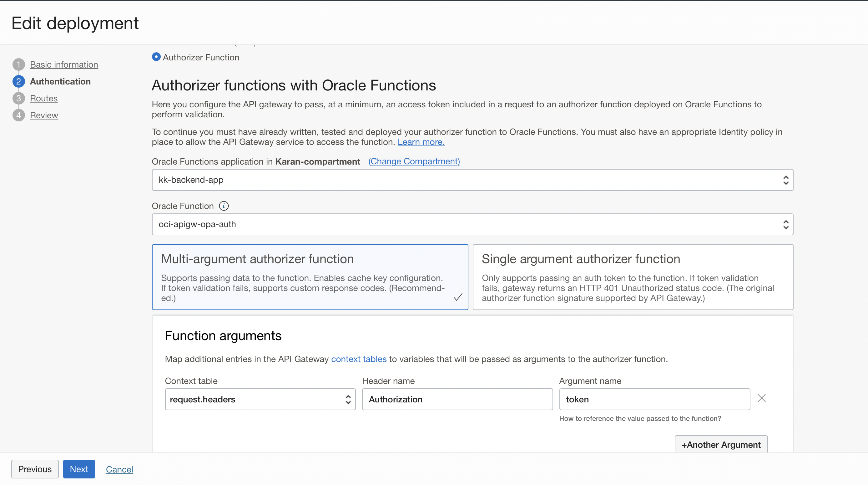
Task: Click the Authorization header name field
Action: tap(457, 399)
